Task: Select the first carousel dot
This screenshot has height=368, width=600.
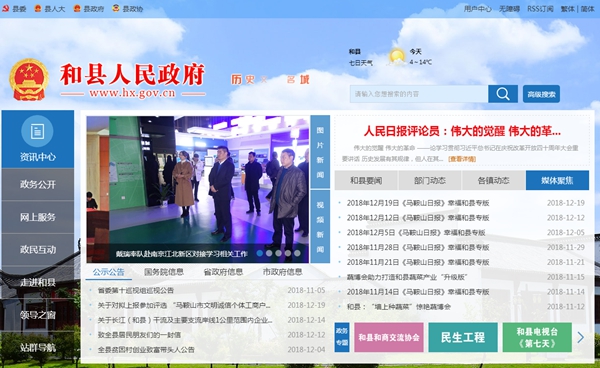Action: [259, 253]
